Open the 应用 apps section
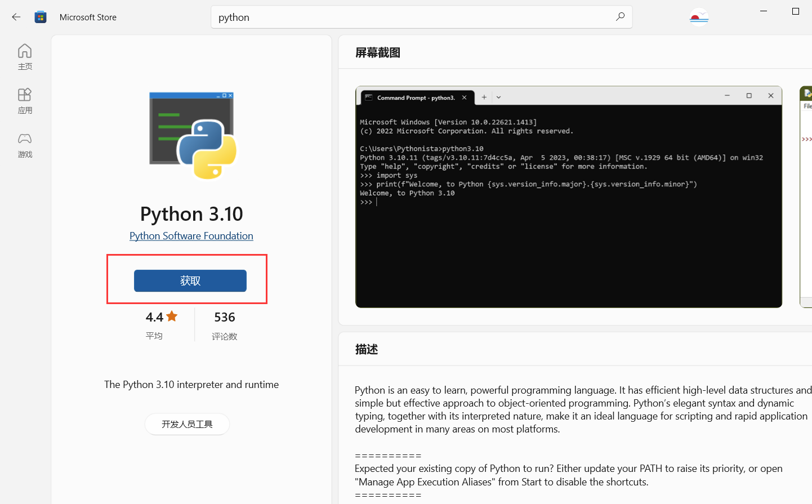The image size is (812, 504). pyautogui.click(x=25, y=101)
